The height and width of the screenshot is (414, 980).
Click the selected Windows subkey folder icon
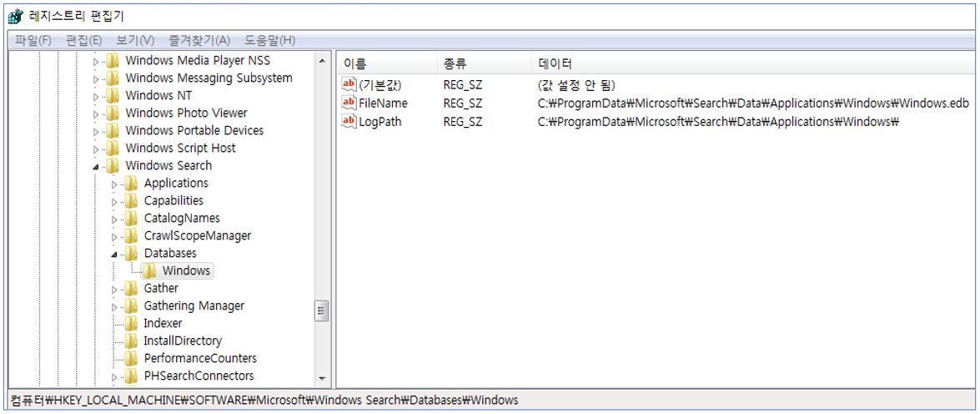148,270
